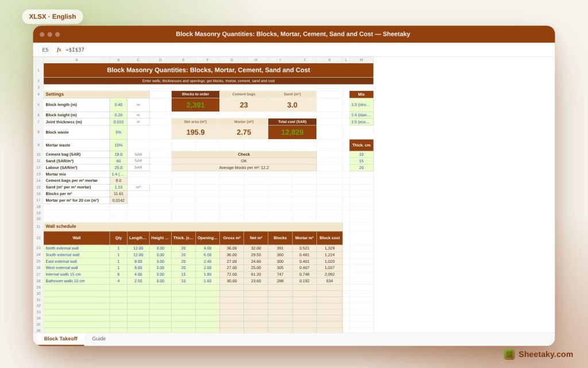Select the North external wall row name

coord(76,248)
